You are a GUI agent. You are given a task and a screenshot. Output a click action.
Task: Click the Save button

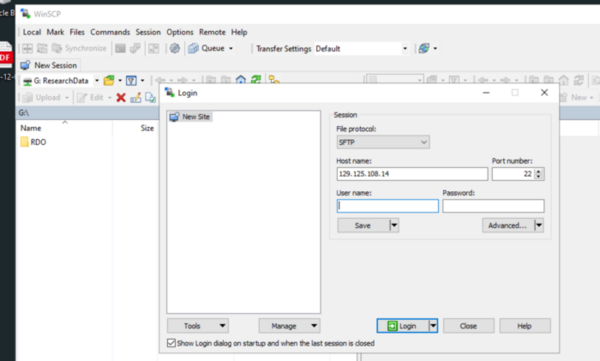[363, 225]
